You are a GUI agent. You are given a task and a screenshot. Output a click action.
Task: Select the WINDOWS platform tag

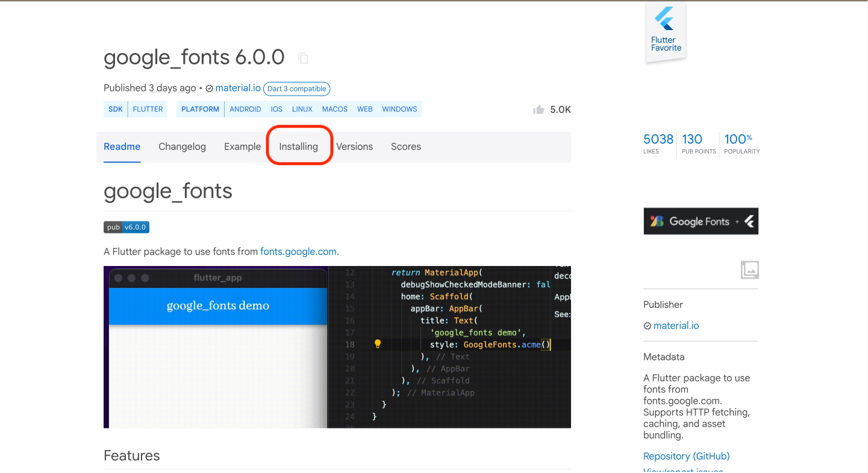pyautogui.click(x=400, y=110)
